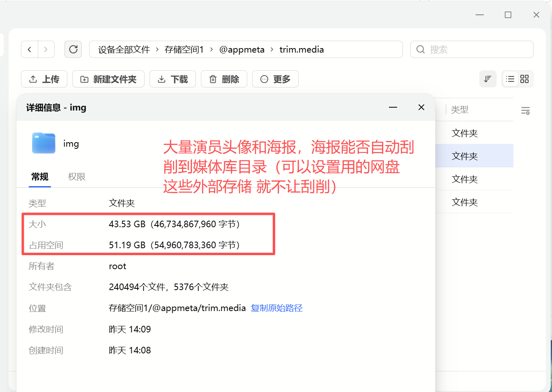Viewport: 552px width, 392px height.
Task: Close the file manager window
Action: pos(536,15)
